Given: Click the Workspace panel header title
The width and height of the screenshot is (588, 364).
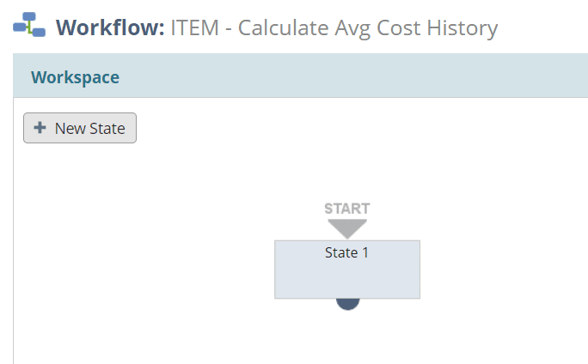Looking at the screenshot, I should coord(75,77).
